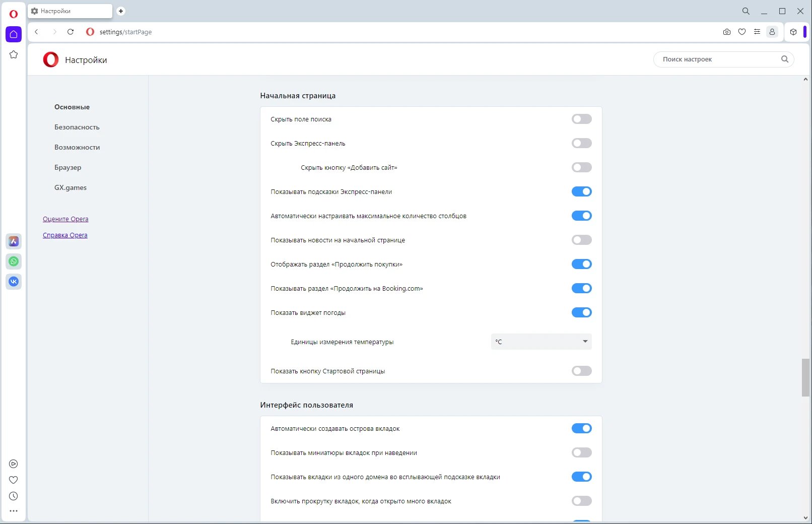Select 'Возможности' settings section
Screen dimensions: 812x524
tap(77, 147)
